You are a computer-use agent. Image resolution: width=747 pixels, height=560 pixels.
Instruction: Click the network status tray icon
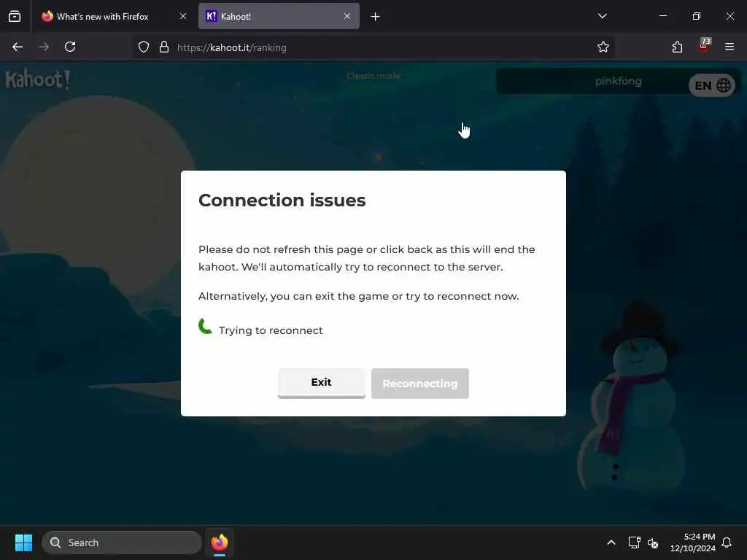pos(634,542)
